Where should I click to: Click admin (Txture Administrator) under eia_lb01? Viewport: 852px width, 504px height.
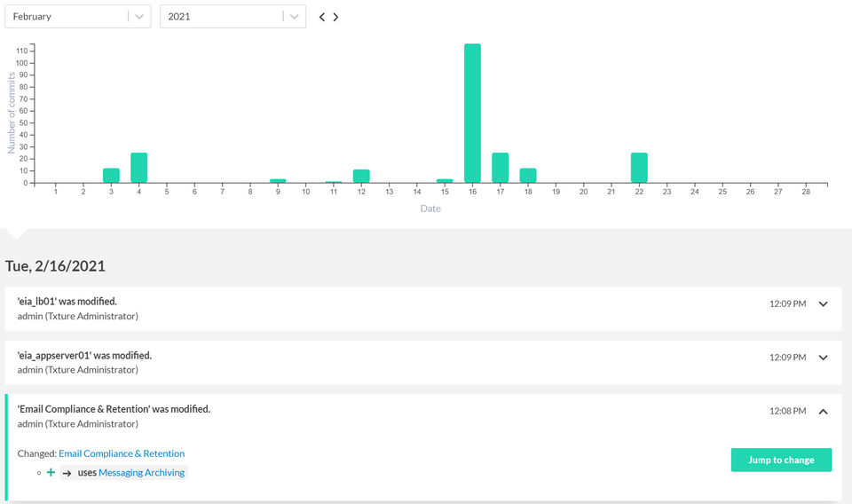(x=78, y=316)
